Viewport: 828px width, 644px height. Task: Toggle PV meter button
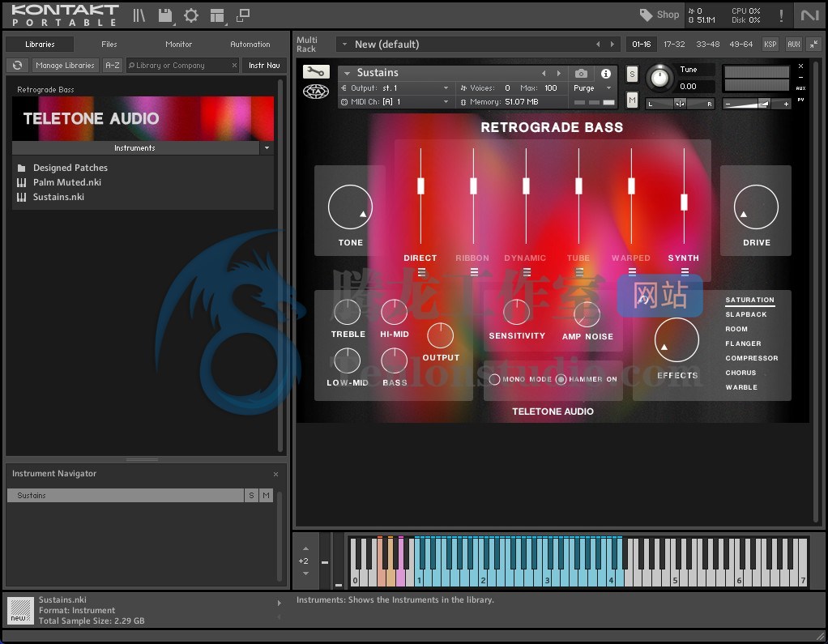click(800, 100)
